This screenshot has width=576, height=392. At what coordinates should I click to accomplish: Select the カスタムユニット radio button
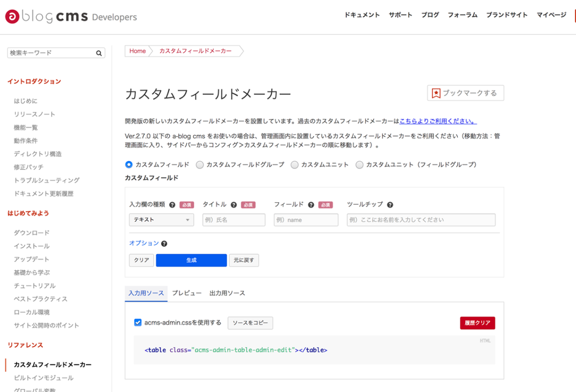tap(295, 164)
